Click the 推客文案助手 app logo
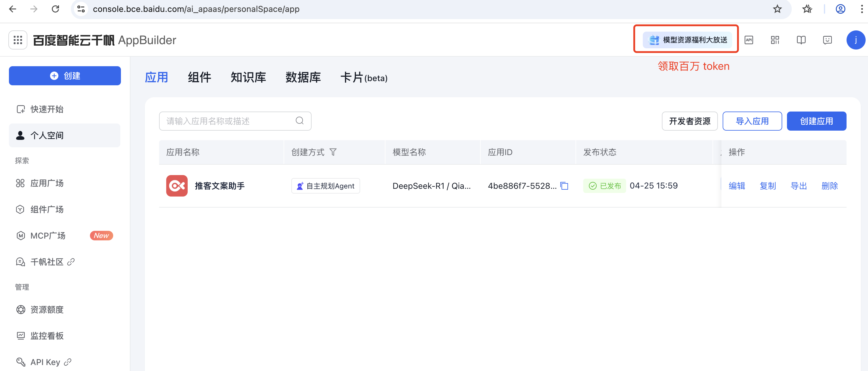 point(177,186)
